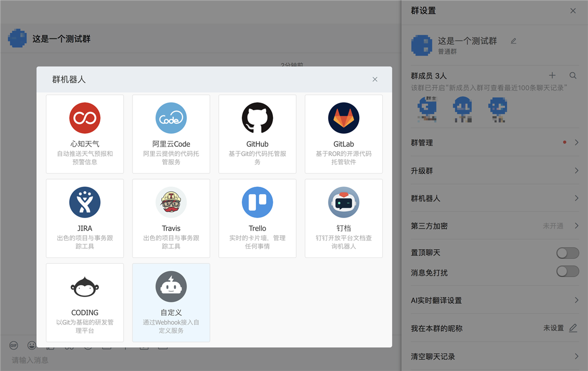The height and width of the screenshot is (371, 588).
Task: Toggle the 消息免打扰 switch
Action: click(x=567, y=272)
